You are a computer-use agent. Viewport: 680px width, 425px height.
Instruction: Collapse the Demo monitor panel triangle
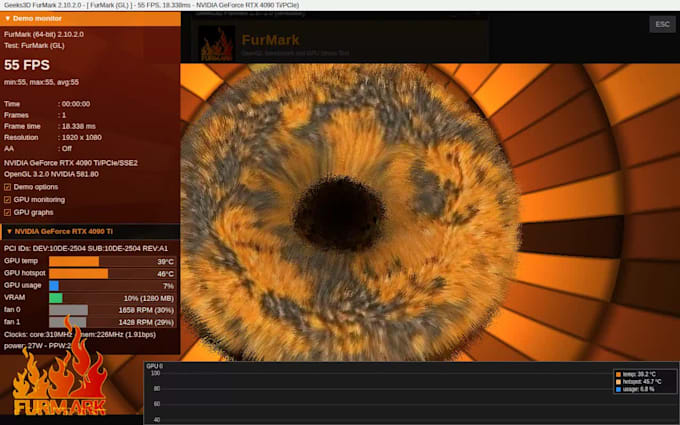tap(7, 19)
